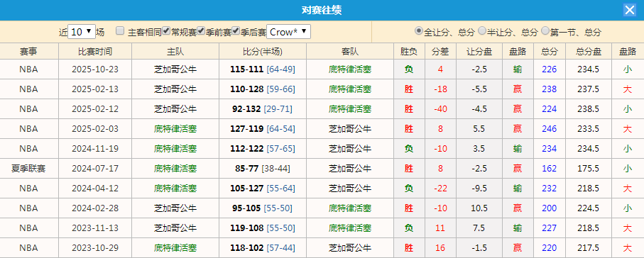Click the 赛事 column header
Screen dimensions: 644x258
[x=28, y=51]
